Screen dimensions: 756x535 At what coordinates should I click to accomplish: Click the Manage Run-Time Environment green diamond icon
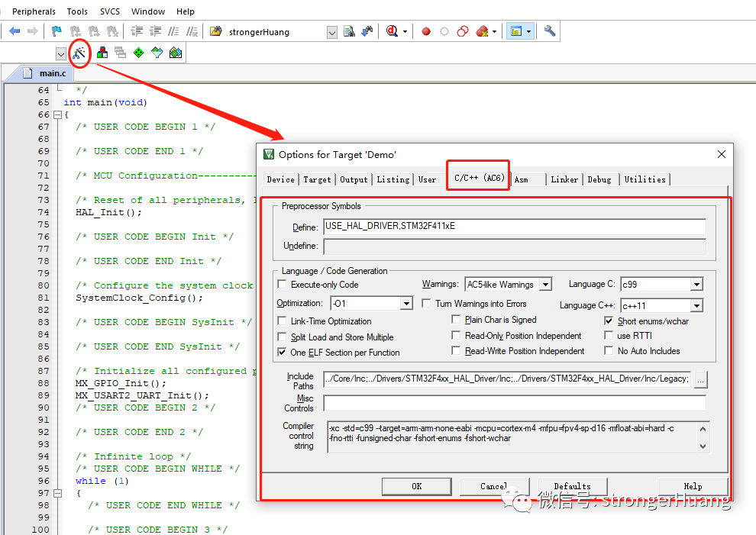pyautogui.click(x=138, y=53)
